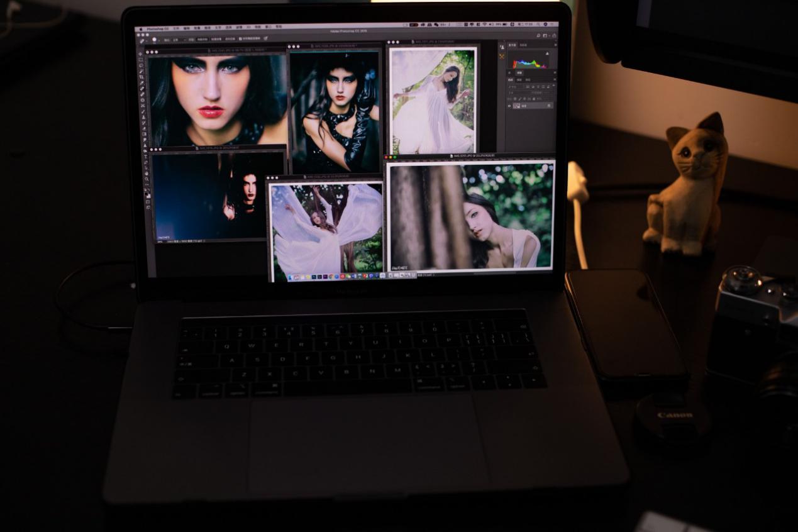Switch to the Navigator tab beside Histogram
Viewport: 798px width, 532px height.
click(x=523, y=45)
